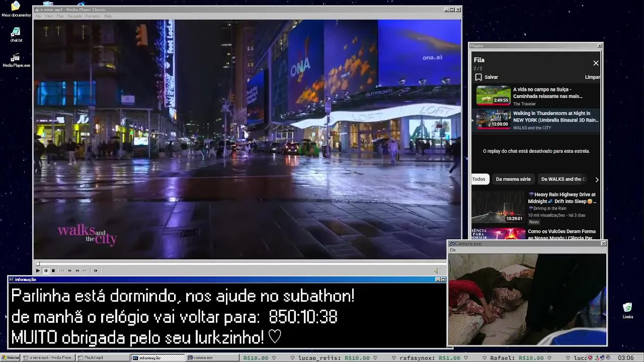Click the seek bar handle in Media Player
Screen dimensions: 644x362
(37, 263)
